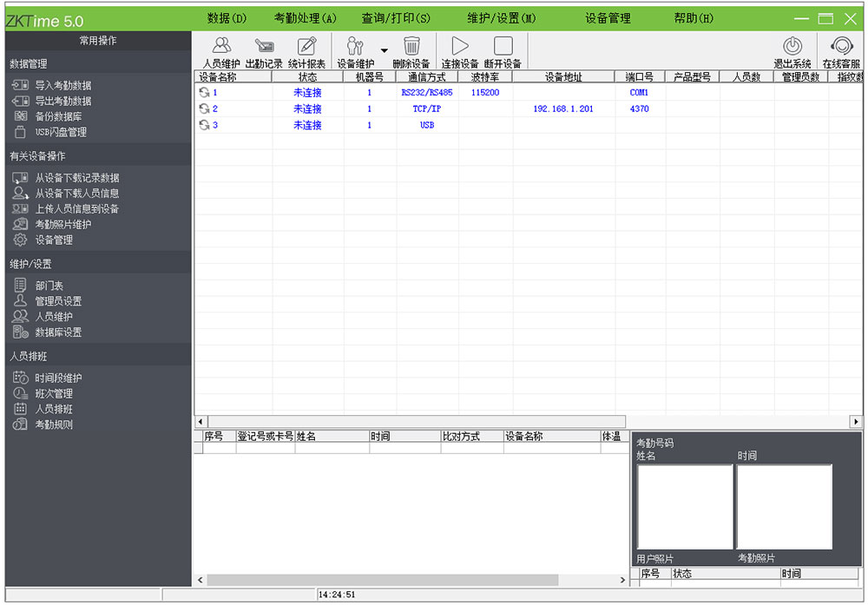Open the 查询/打印(S) menu
This screenshot has height=606, width=868.
coord(396,18)
